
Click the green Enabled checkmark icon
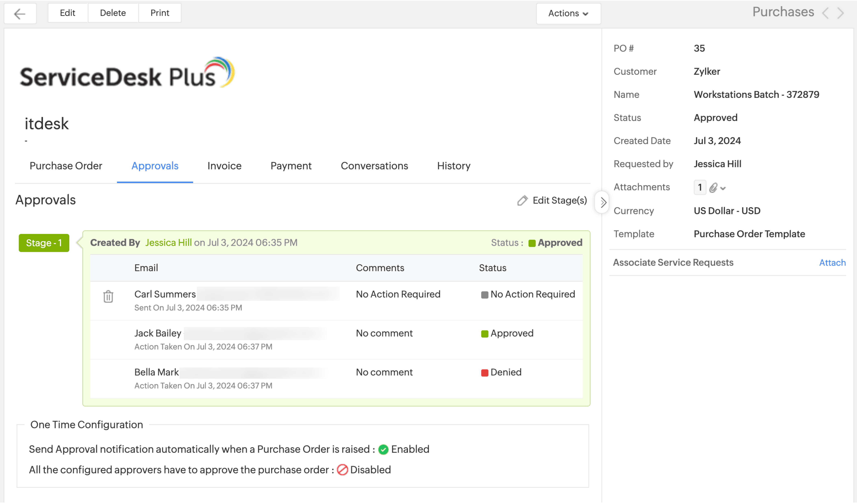click(x=383, y=450)
